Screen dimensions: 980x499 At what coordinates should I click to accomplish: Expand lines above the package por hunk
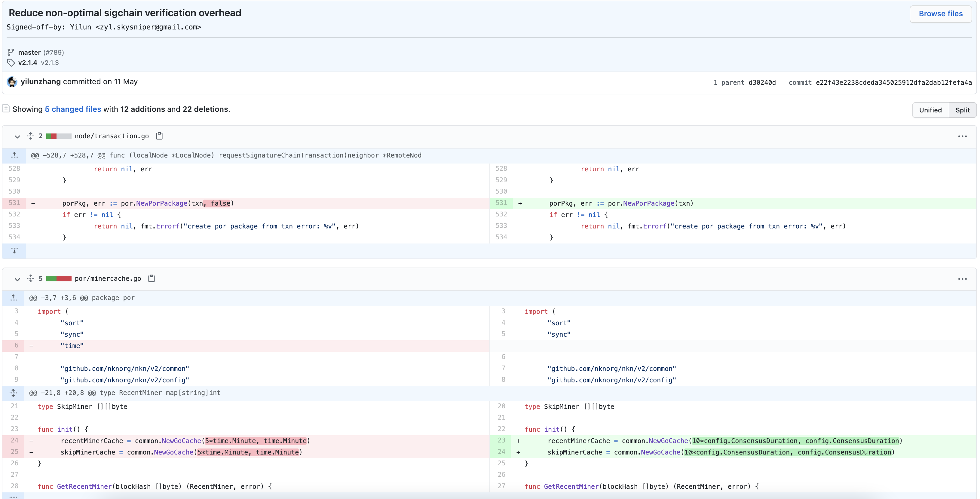(x=13, y=298)
